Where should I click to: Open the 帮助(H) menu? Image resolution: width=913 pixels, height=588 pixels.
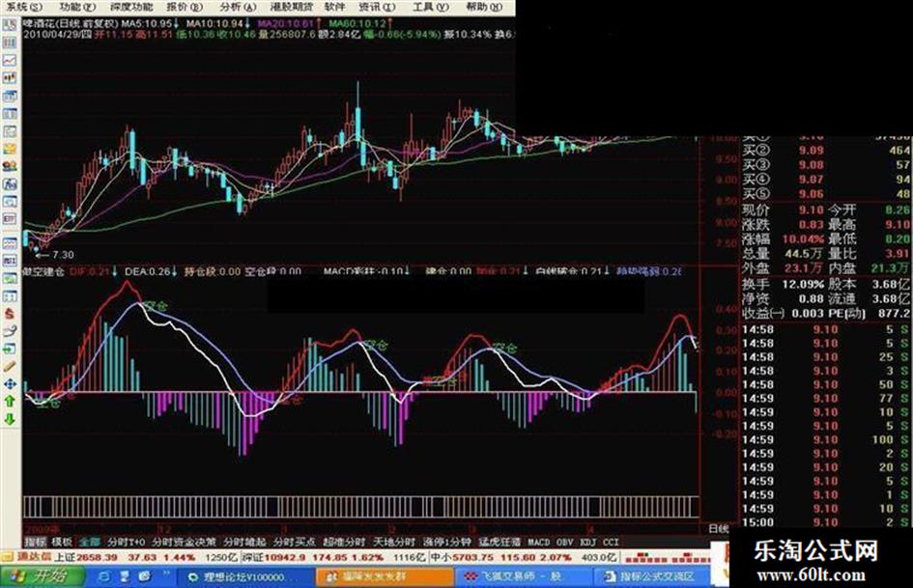[x=484, y=7]
